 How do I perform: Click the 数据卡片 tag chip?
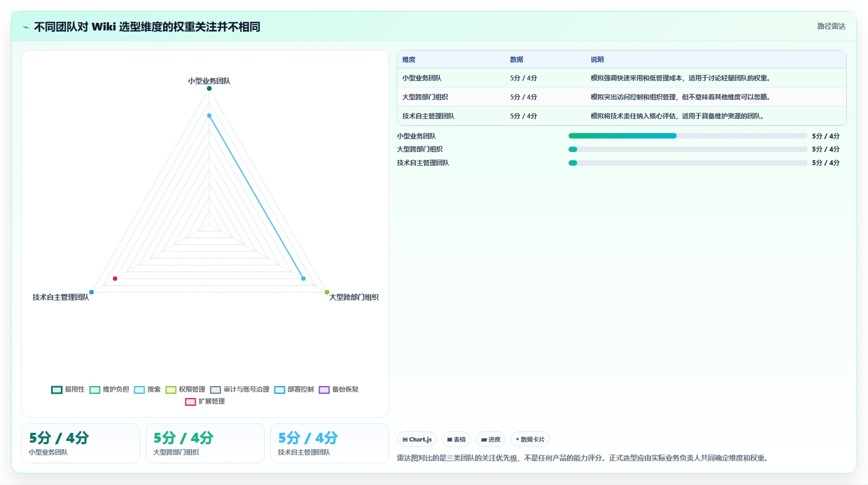pyautogui.click(x=530, y=439)
